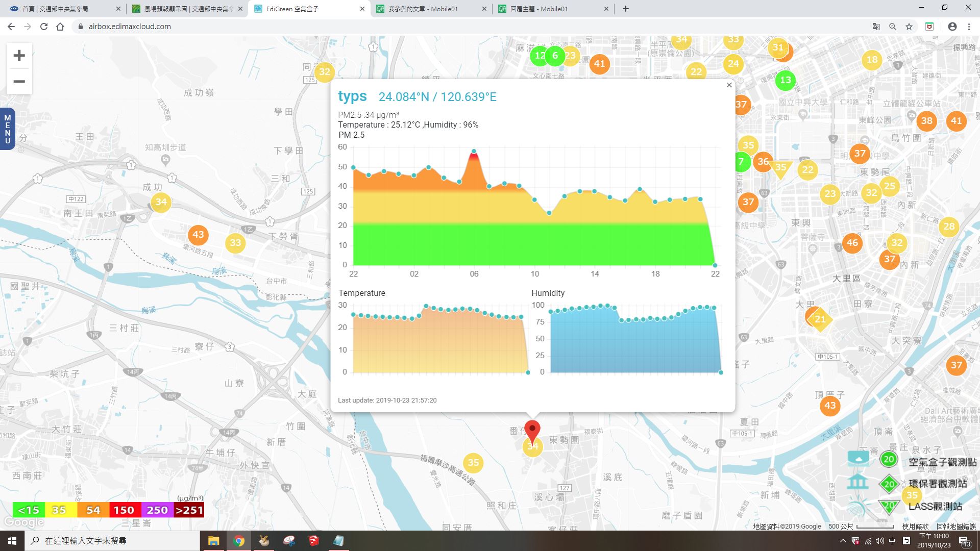Select yellow marker 34 near 成功

[161, 202]
